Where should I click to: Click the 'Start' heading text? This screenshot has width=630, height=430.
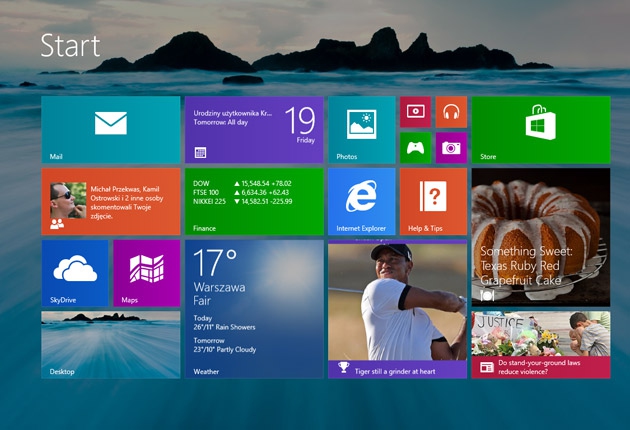[70, 45]
